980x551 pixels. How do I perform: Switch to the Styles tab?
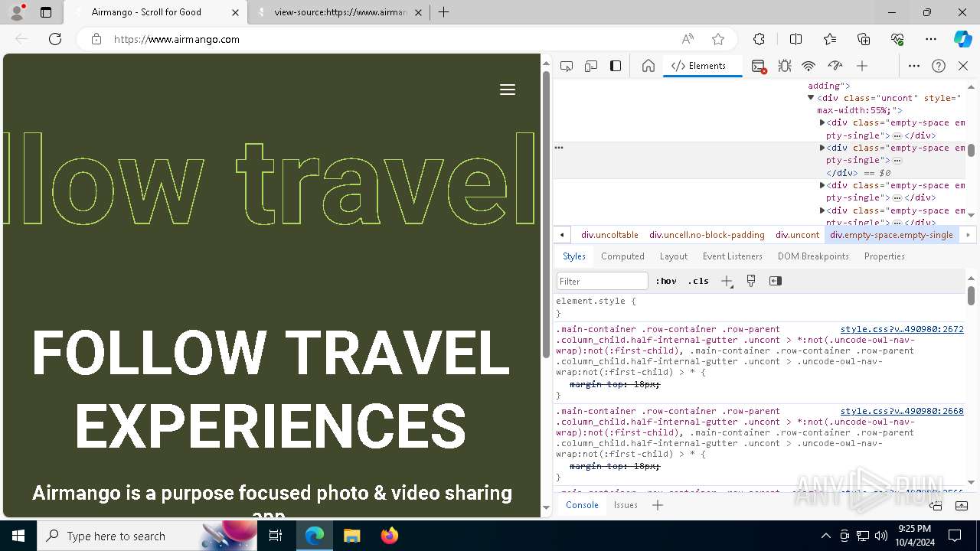574,256
